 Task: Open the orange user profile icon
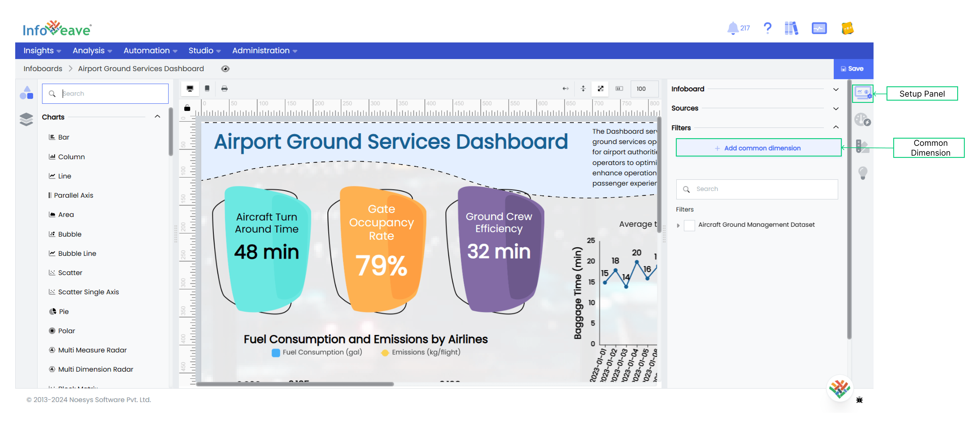tap(847, 28)
